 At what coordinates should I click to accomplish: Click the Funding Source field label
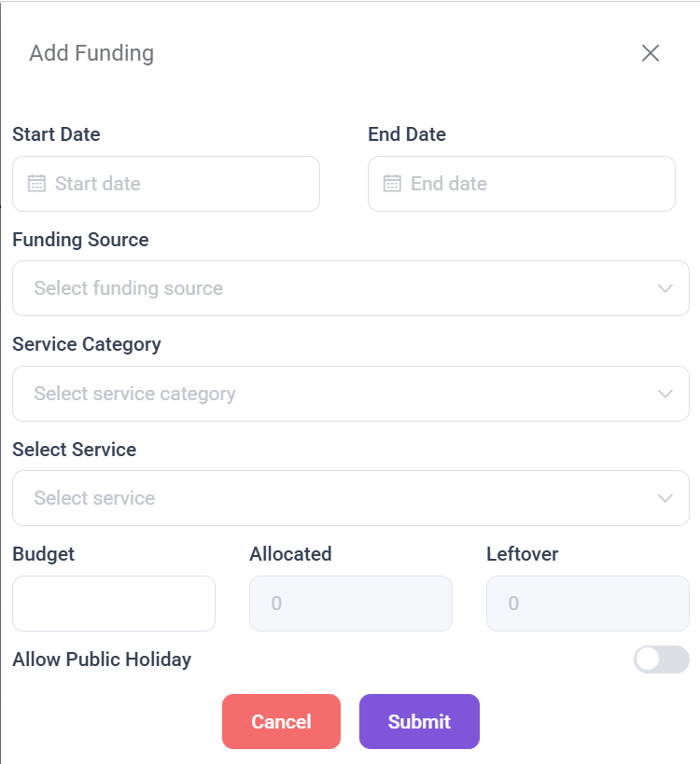[80, 240]
